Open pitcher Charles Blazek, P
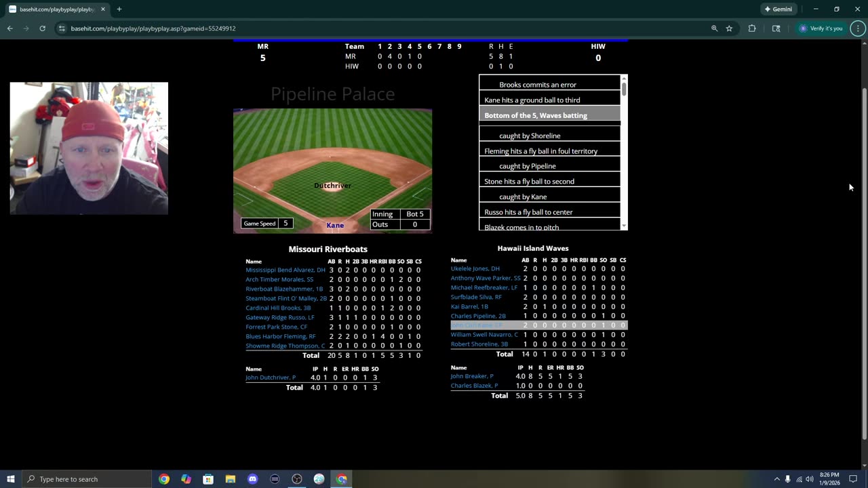This screenshot has height=488, width=868. pyautogui.click(x=474, y=386)
